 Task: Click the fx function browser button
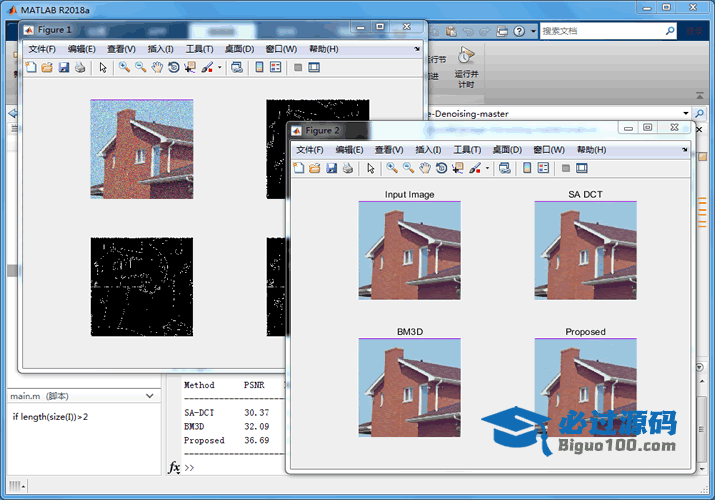coord(174,467)
